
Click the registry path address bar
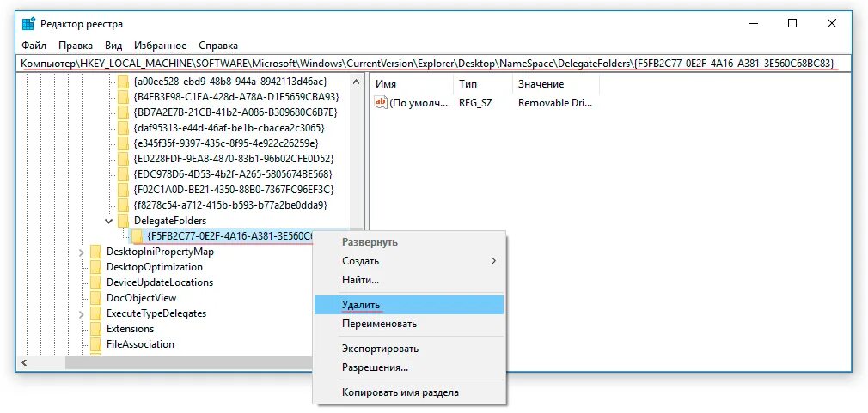pos(435,63)
